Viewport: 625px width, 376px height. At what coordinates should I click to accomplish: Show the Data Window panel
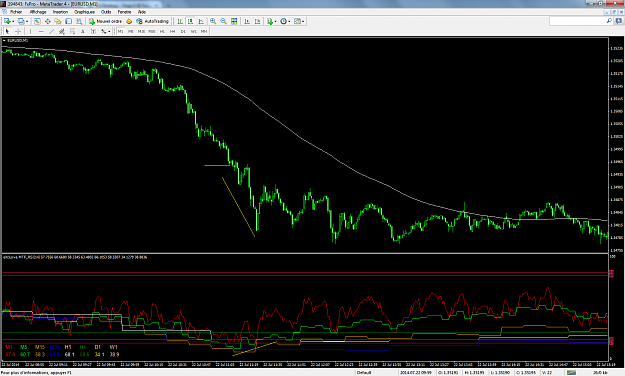(47, 21)
